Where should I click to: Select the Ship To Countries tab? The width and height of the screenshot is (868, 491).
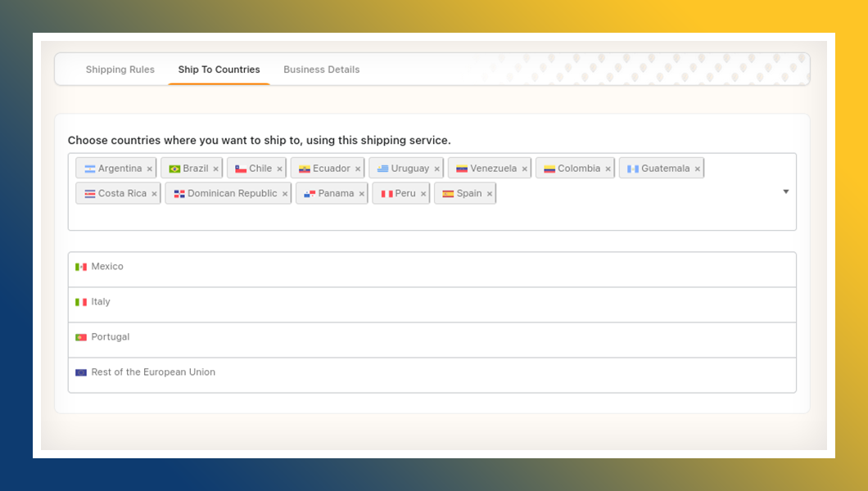(219, 70)
